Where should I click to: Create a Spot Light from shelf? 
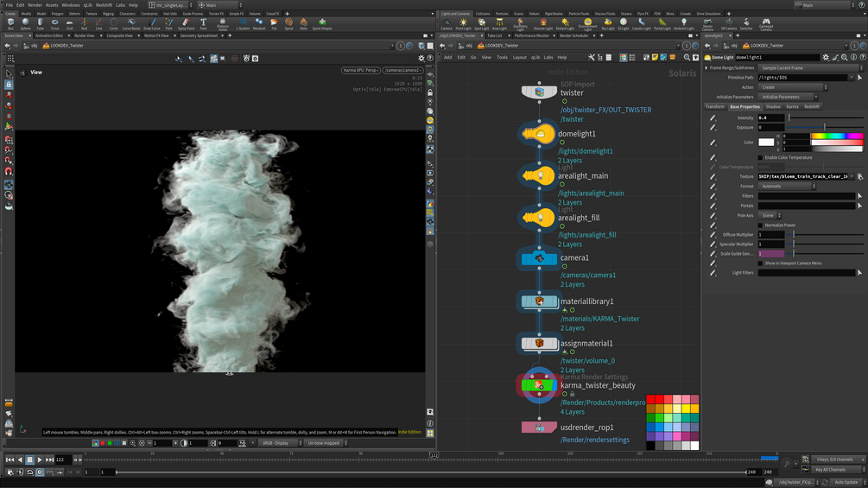click(x=481, y=23)
